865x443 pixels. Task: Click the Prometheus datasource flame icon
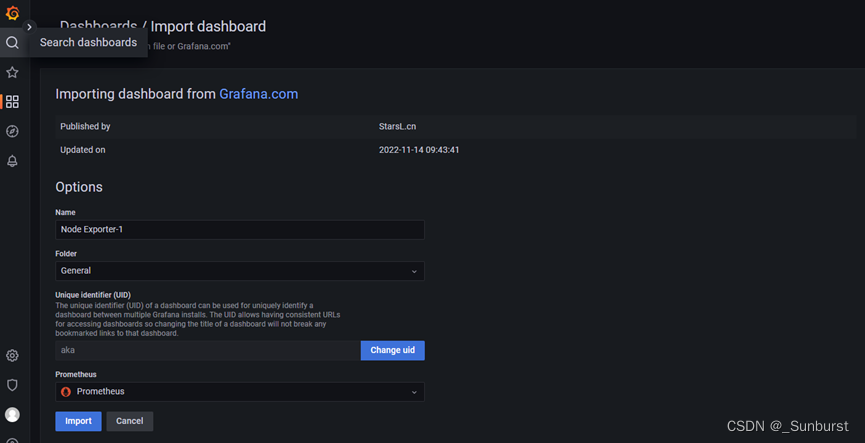point(66,392)
